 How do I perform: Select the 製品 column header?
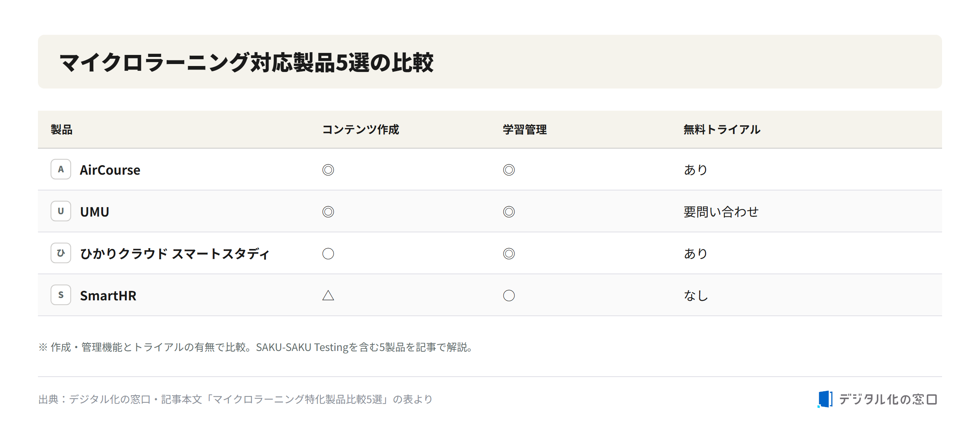point(62,130)
